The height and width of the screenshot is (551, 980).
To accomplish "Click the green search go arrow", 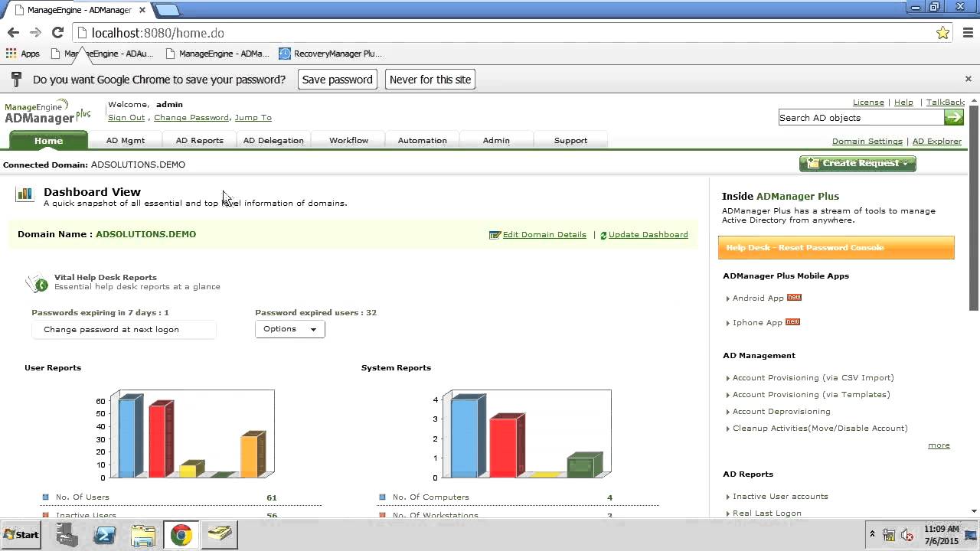I will 954,117.
